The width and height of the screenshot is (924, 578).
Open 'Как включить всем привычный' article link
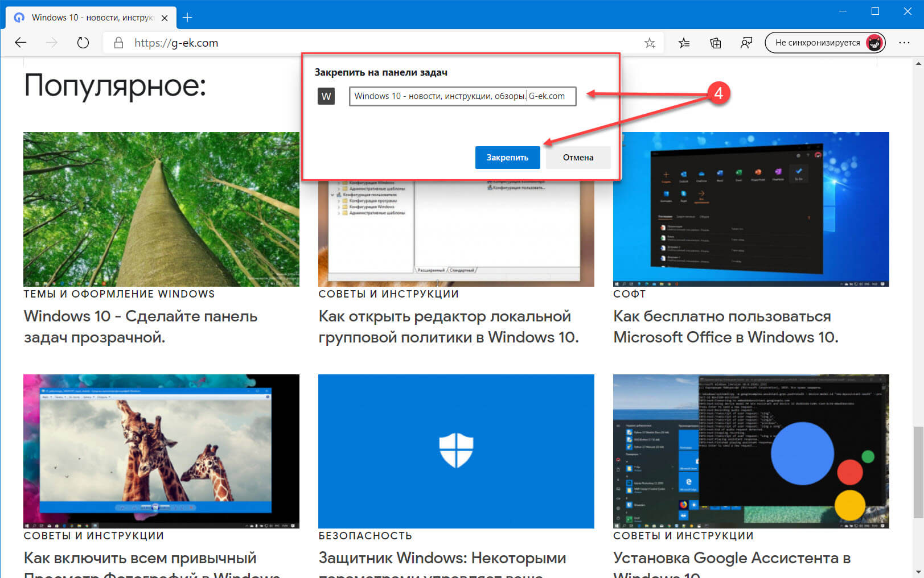[152, 563]
